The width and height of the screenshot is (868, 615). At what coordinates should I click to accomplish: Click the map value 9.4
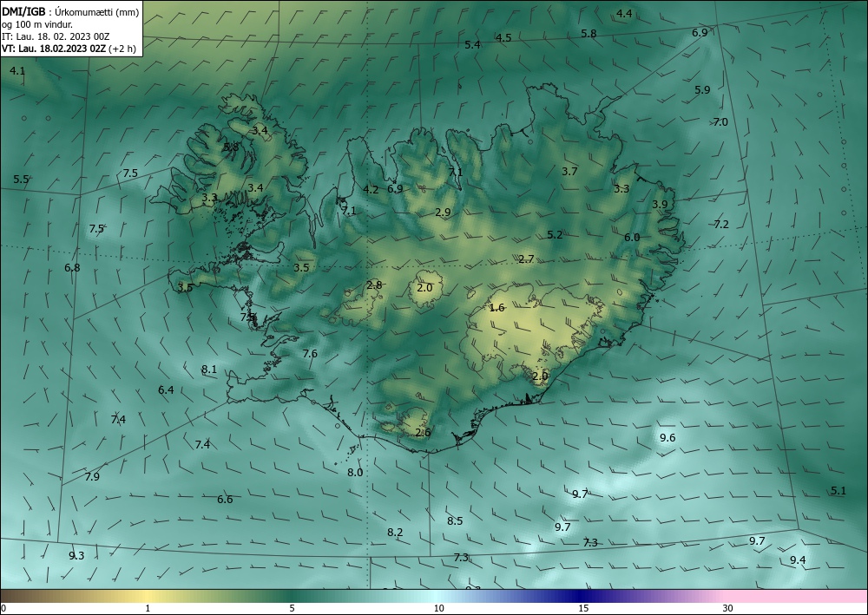click(x=798, y=560)
